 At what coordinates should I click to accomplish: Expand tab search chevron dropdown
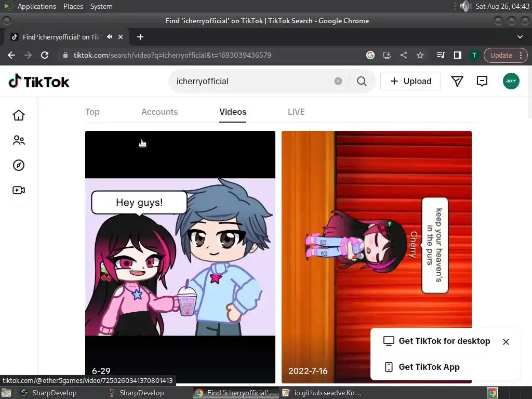click(520, 37)
